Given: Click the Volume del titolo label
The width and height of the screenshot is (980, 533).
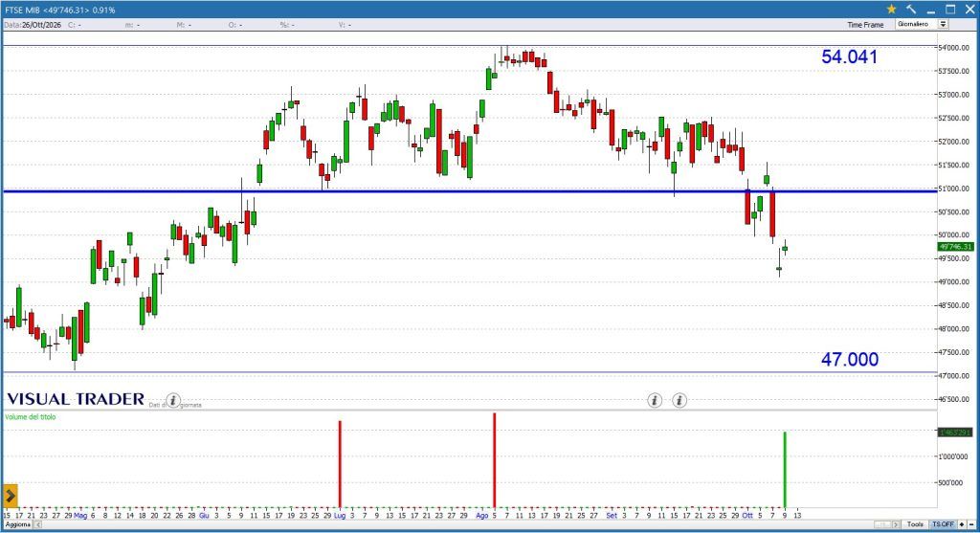Looking at the screenshot, I should pyautogui.click(x=30, y=417).
